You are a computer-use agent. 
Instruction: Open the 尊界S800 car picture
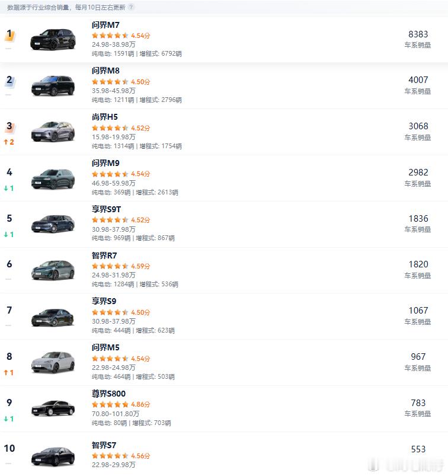pos(53,408)
